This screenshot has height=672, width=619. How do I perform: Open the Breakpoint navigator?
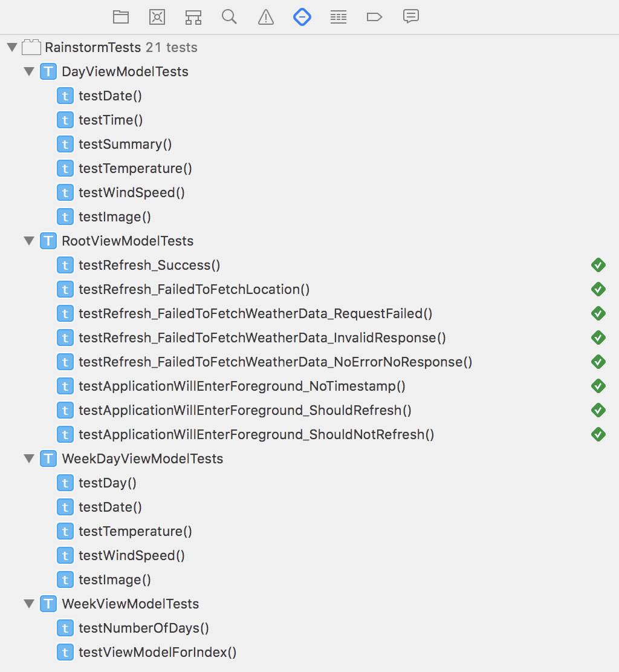click(374, 17)
